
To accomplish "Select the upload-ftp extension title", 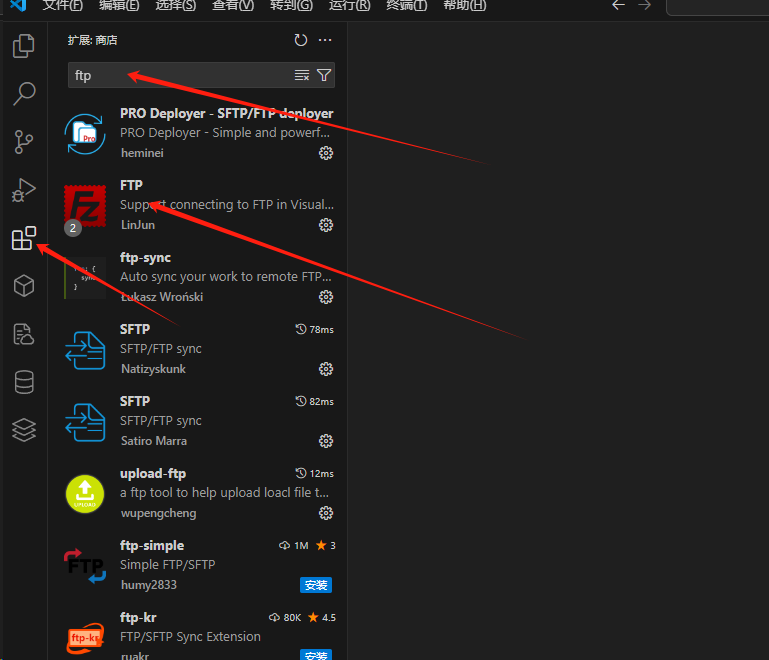I will 153,474.
